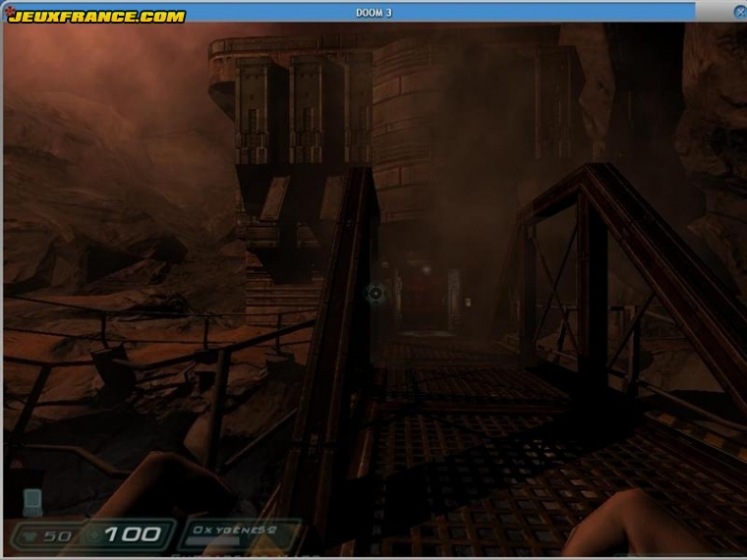Click the circular crosshair in the view center
This screenshot has height=560, width=747.
click(x=375, y=294)
